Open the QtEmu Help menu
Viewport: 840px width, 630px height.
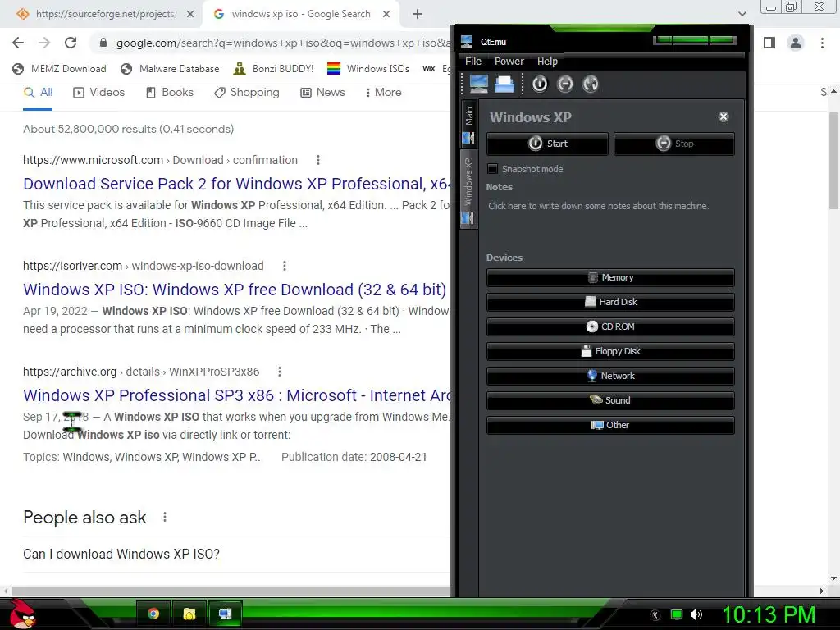547,61
